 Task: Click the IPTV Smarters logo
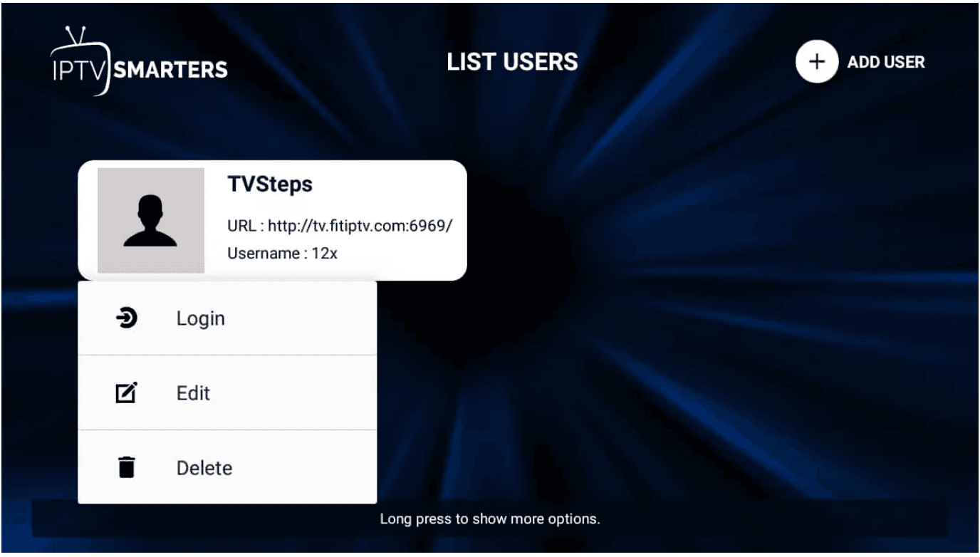click(139, 63)
